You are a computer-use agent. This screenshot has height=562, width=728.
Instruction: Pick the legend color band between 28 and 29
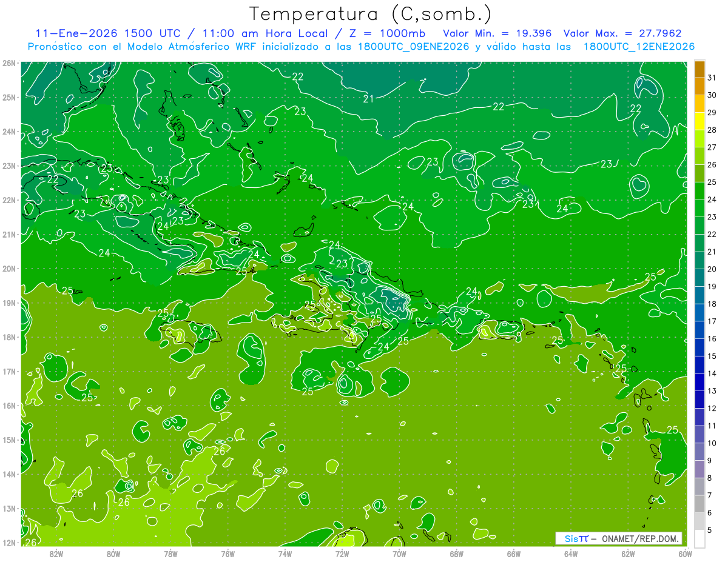[699, 121]
